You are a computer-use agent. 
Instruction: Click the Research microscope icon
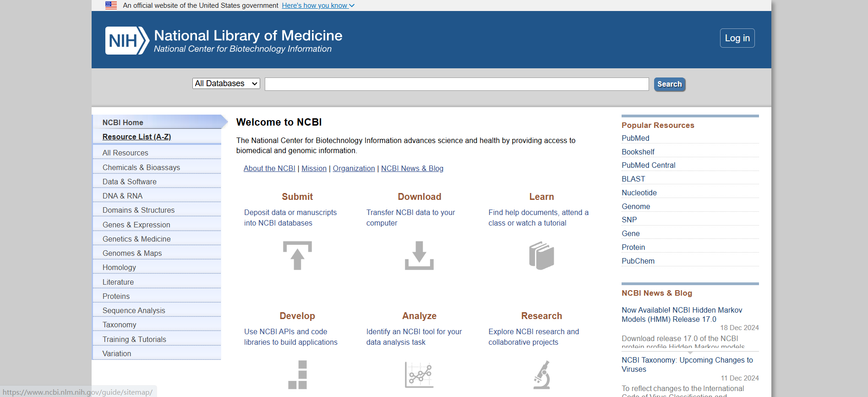[x=541, y=375]
